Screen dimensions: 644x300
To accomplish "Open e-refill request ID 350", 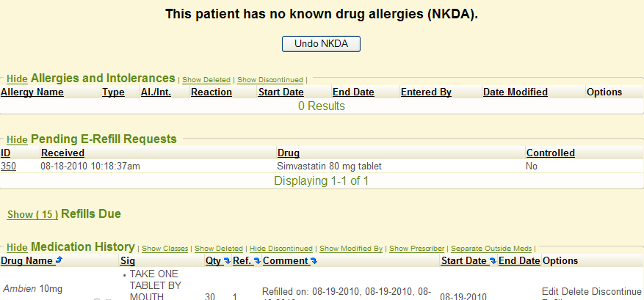I will tap(8, 167).
